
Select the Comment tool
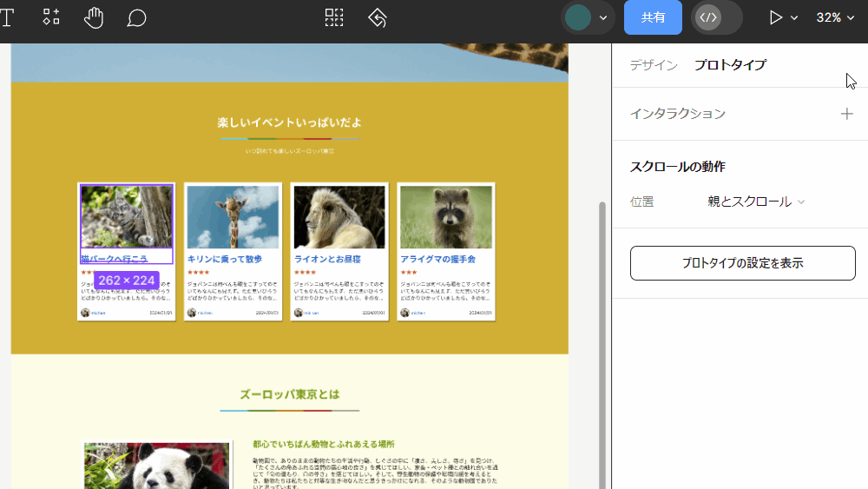click(136, 17)
